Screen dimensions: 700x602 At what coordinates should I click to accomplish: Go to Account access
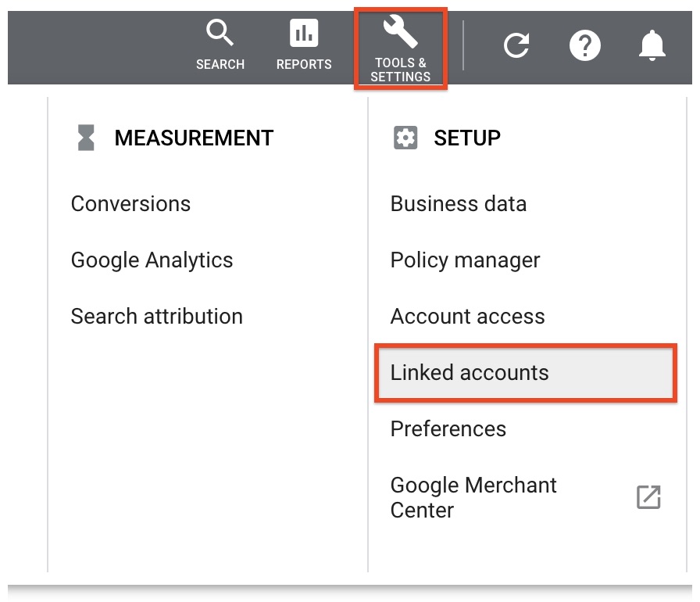467,316
